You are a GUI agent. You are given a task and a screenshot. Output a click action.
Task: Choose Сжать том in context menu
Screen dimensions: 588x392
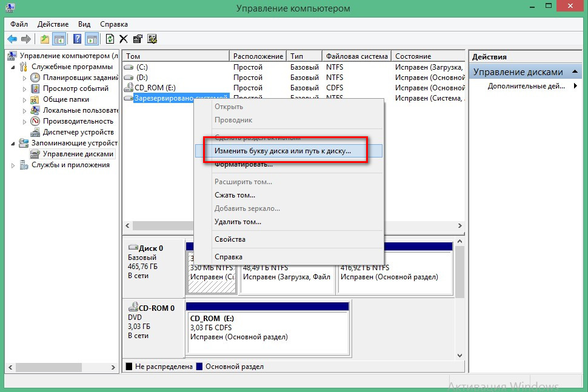tap(235, 195)
